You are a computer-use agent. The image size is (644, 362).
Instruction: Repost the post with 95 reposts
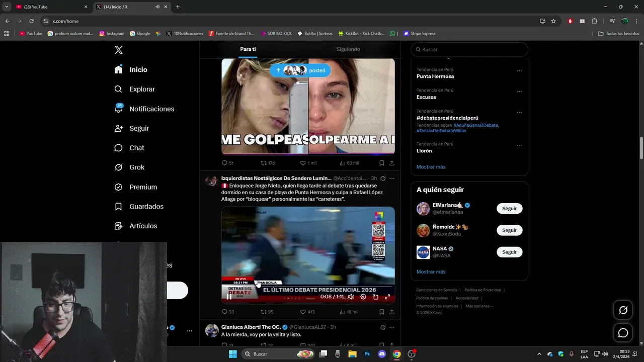point(267,312)
